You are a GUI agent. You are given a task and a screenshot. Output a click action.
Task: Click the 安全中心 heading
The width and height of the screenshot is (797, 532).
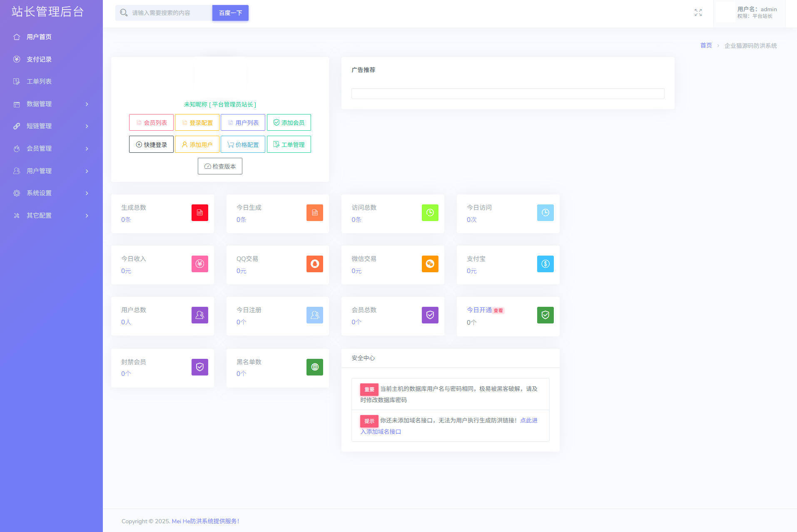[363, 358]
